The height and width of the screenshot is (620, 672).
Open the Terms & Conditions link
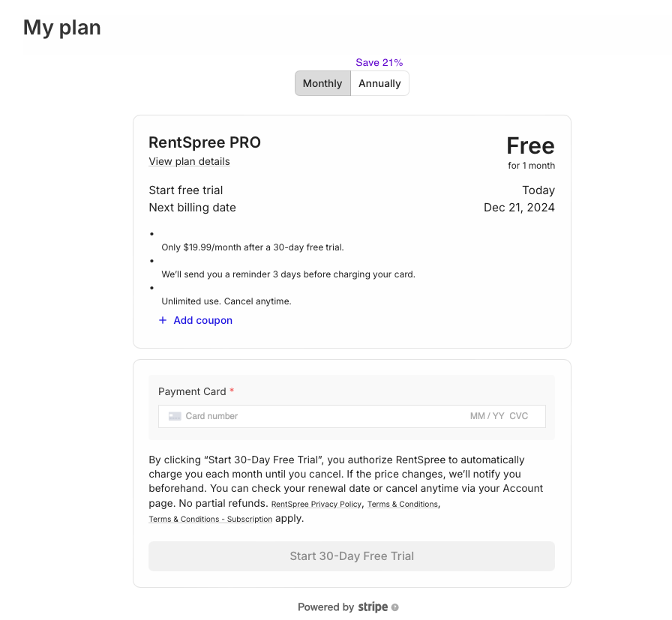(402, 504)
